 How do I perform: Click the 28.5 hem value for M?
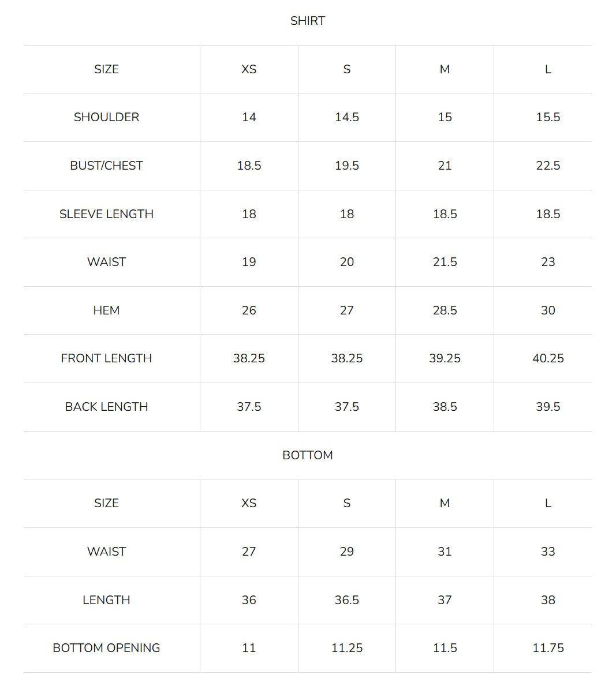[445, 310]
